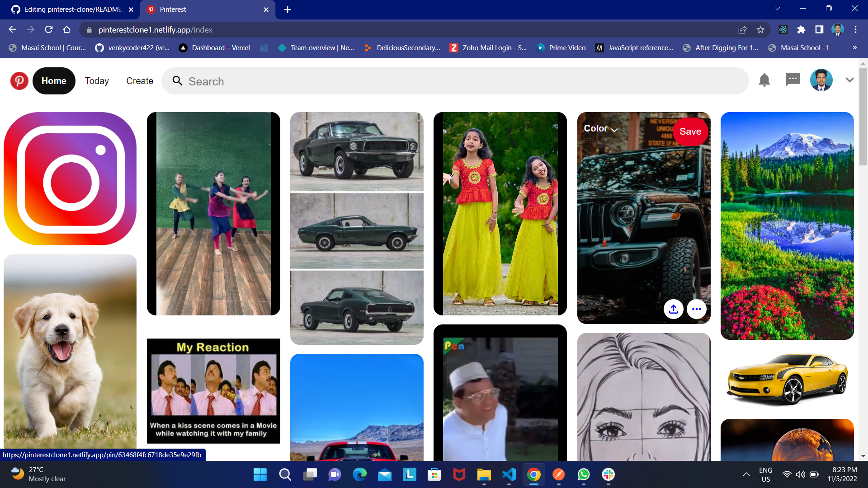Reload the current page
This screenshot has width=868, height=488.
(48, 29)
